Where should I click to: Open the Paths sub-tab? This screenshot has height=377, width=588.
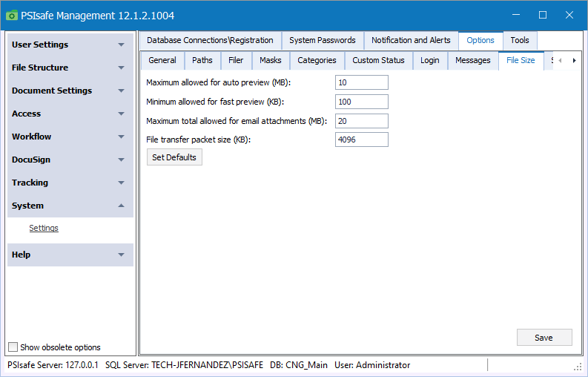tap(202, 60)
